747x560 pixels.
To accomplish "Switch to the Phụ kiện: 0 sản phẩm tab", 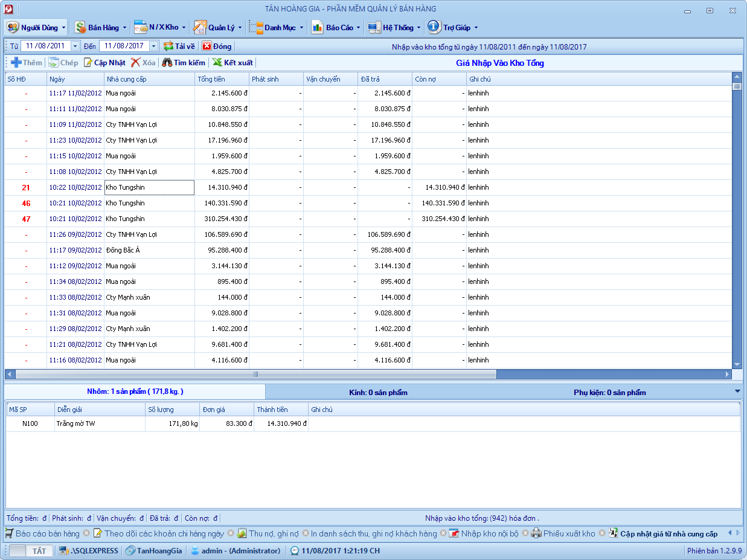I will point(609,393).
